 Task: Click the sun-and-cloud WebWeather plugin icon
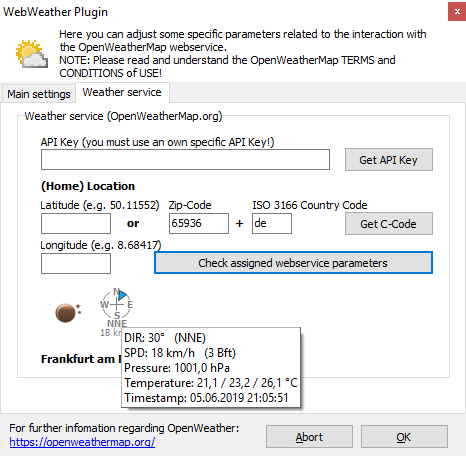click(x=32, y=54)
